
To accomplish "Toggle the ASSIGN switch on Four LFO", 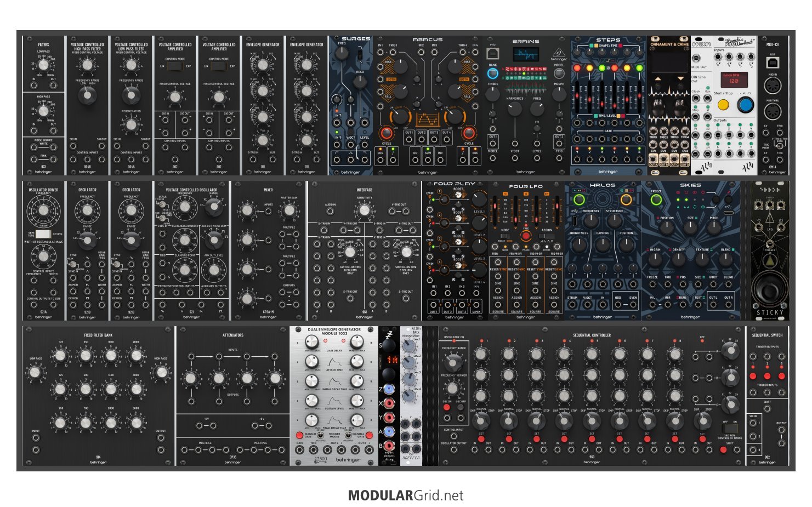I will point(546,236).
